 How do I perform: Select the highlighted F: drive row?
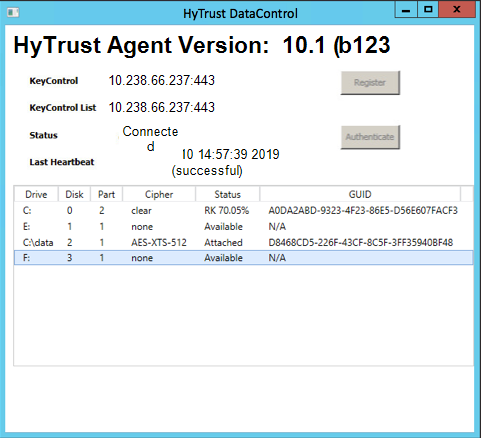(243, 258)
